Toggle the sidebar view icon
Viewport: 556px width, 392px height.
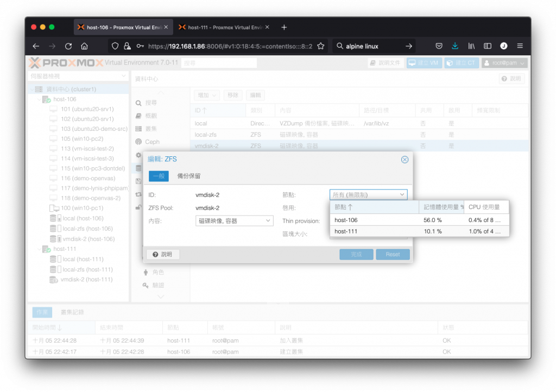point(488,46)
